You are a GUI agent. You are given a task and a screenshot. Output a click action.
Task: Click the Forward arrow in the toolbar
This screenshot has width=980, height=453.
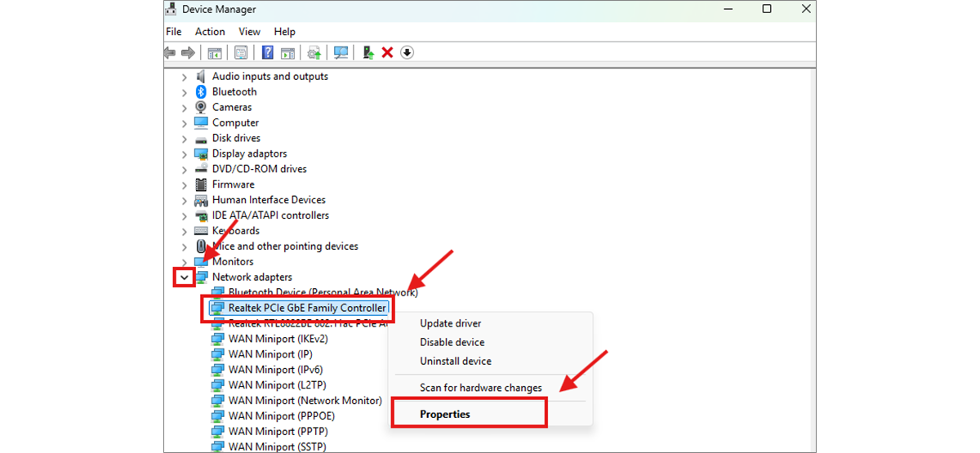[188, 53]
